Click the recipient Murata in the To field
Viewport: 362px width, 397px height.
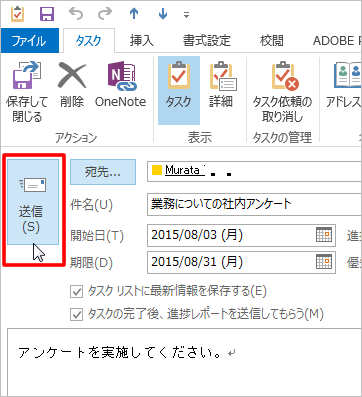(184, 170)
